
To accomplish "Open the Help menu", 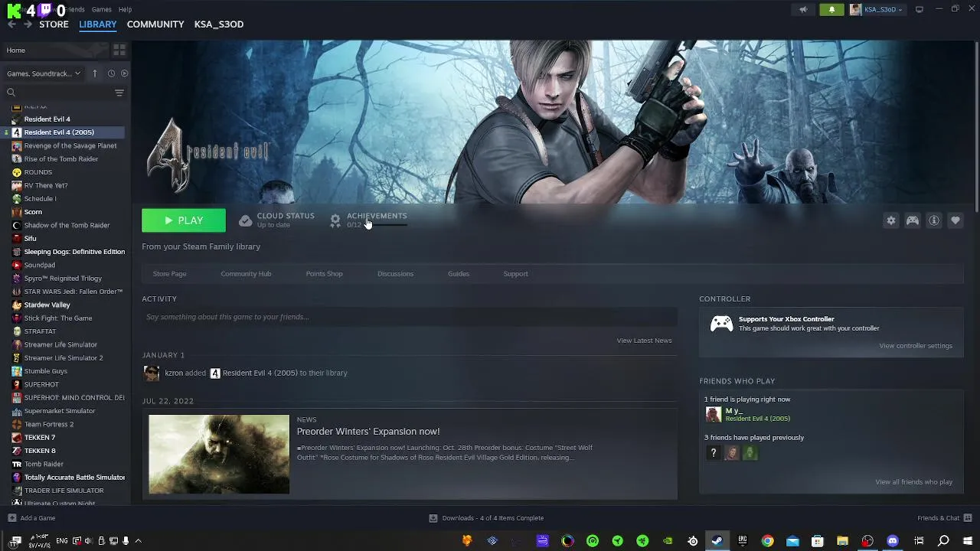I will tap(125, 9).
